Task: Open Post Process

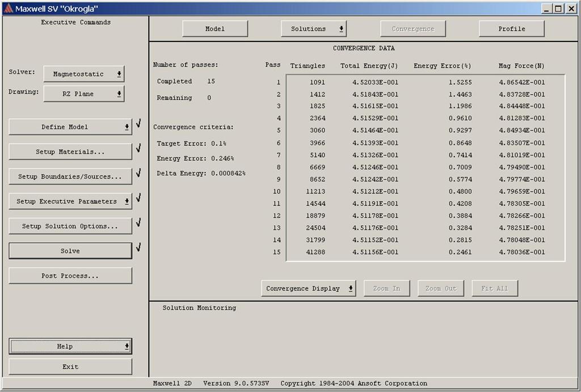Action: click(x=70, y=276)
